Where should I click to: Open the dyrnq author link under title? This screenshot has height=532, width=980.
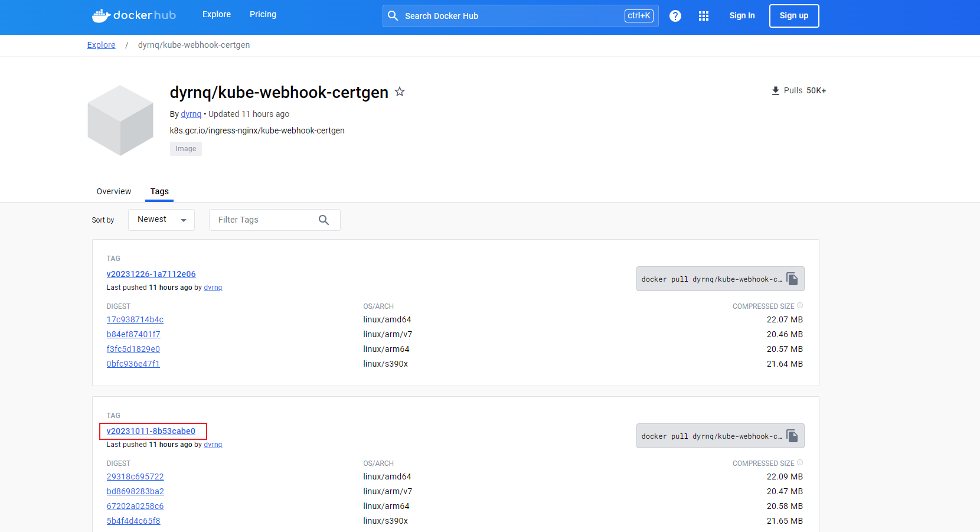click(191, 114)
